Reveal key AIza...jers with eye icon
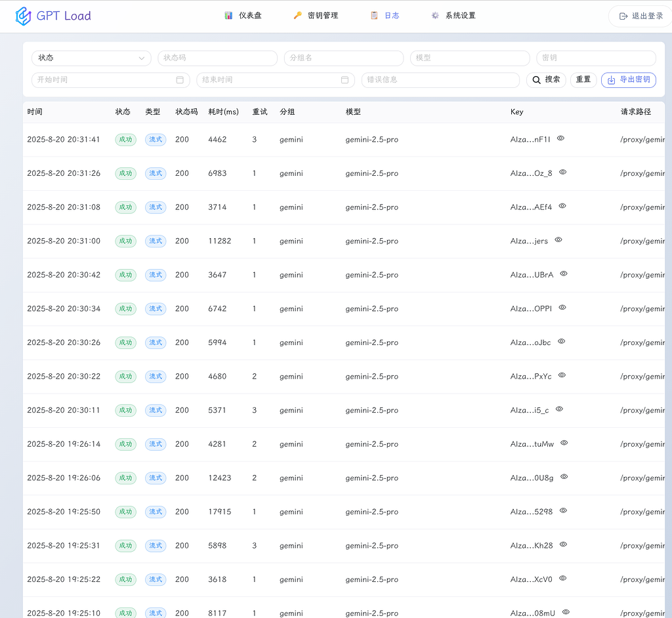Screen dimensions: 672x618 (558, 240)
